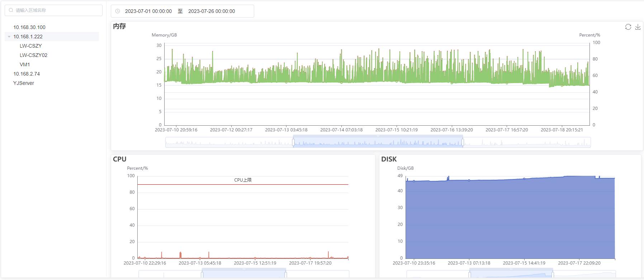
Task: Select VM1 in the tree
Action: pyautogui.click(x=25, y=64)
